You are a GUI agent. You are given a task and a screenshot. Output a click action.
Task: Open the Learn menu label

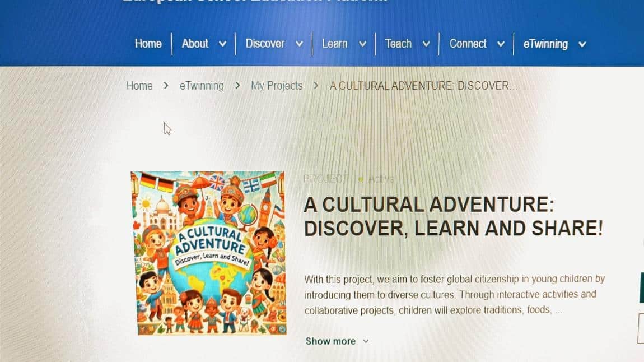pos(335,44)
